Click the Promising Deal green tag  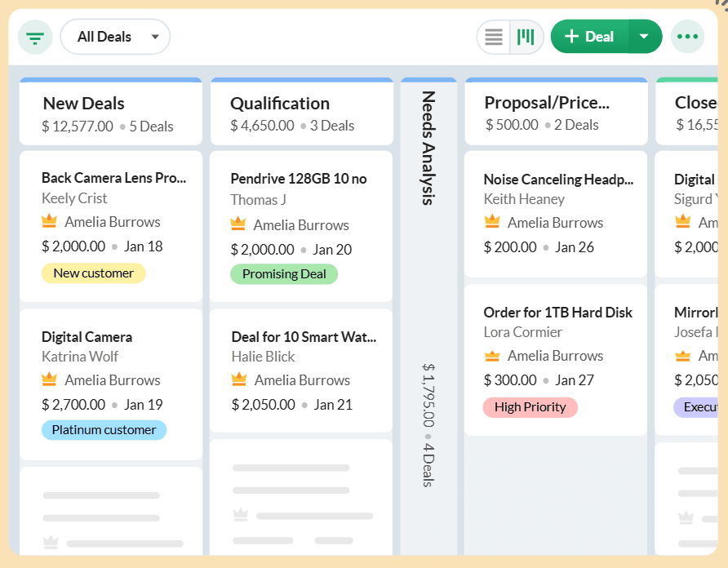point(283,274)
